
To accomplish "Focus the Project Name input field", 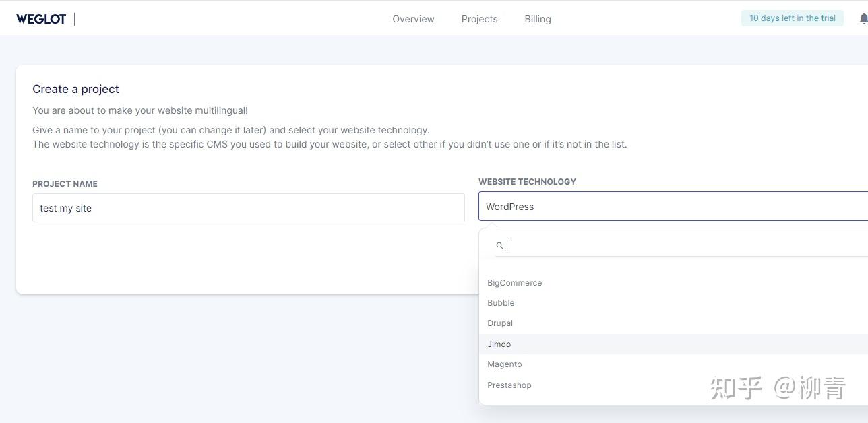I will (248, 208).
